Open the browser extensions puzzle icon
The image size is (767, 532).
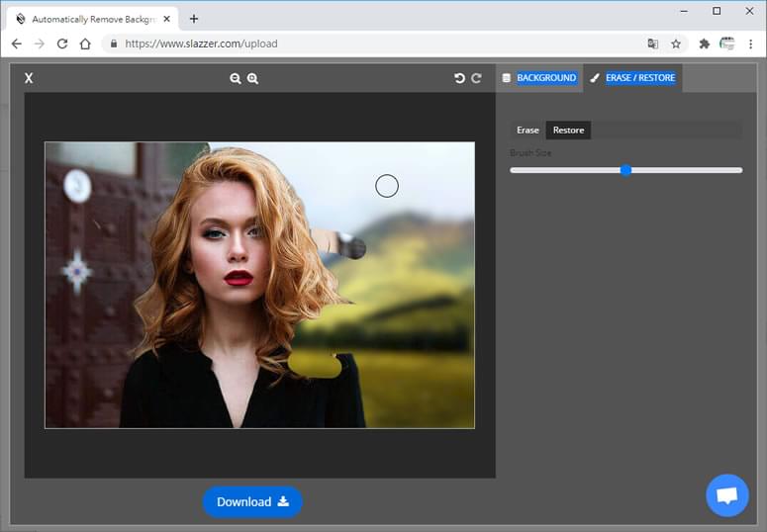click(705, 44)
